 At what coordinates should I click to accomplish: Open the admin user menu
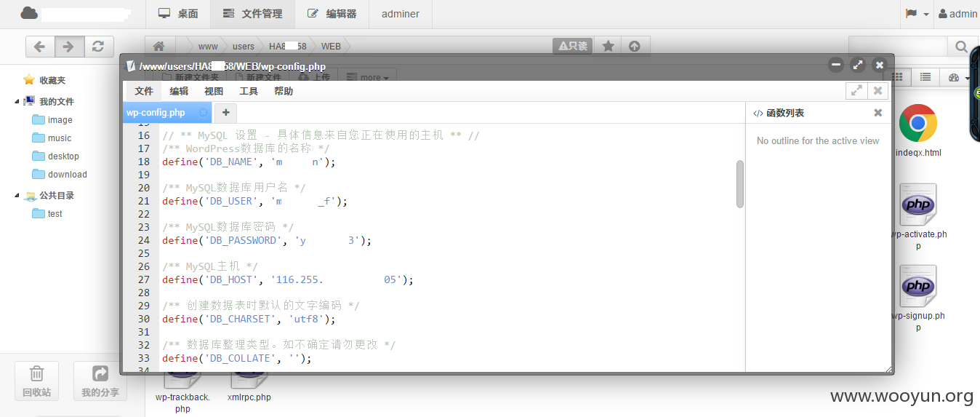point(957,14)
